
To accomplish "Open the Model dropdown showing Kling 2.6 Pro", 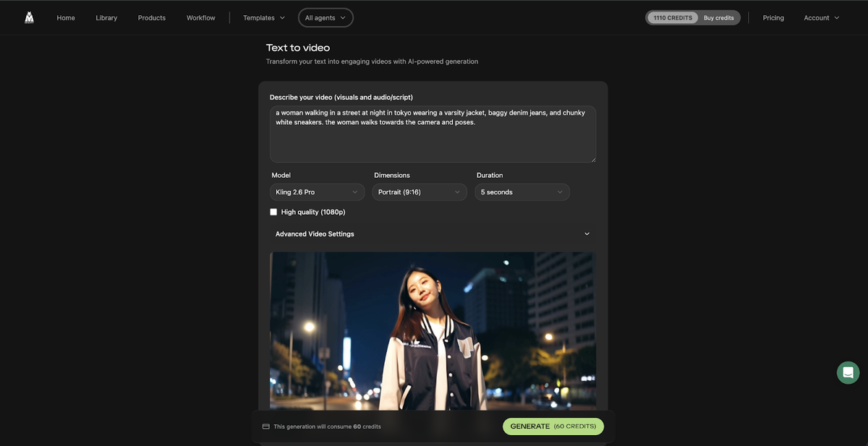I will point(317,192).
